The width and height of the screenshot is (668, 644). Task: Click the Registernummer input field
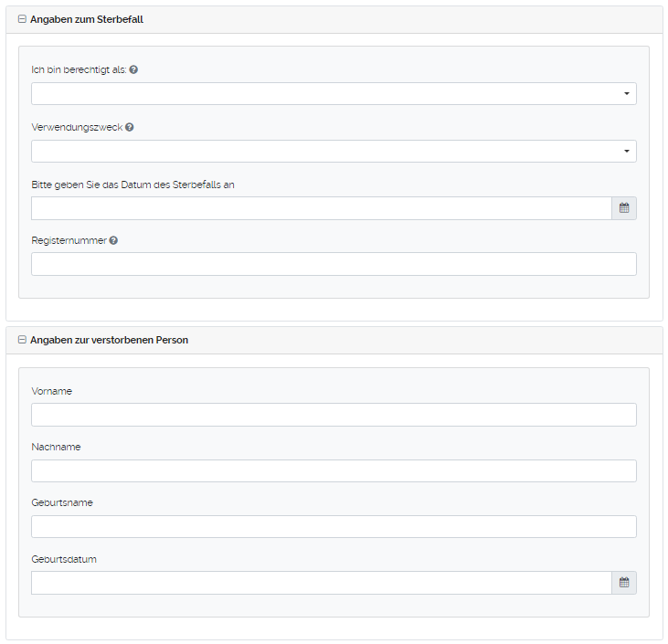334,264
